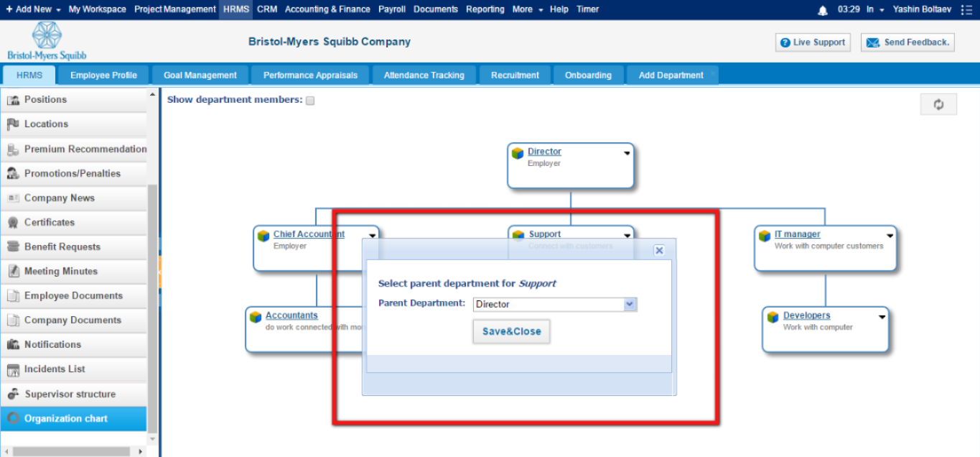Expand the Support node dropdown arrow

627,236
